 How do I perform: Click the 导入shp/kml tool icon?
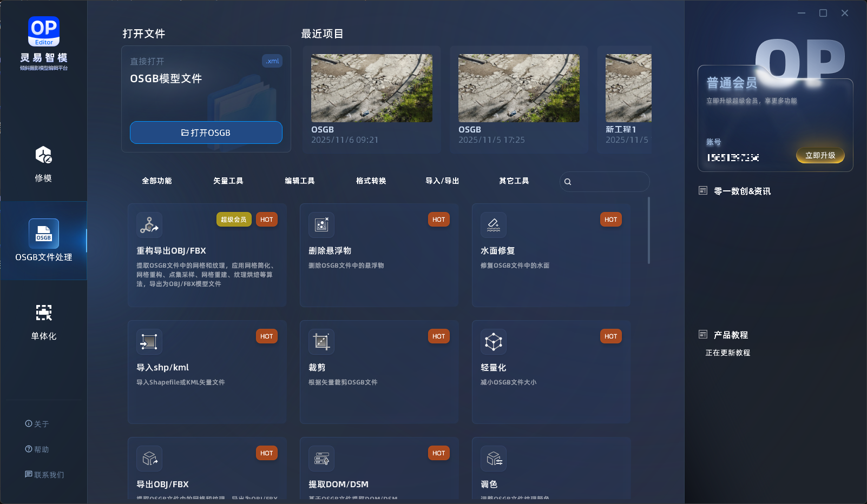pos(149,342)
